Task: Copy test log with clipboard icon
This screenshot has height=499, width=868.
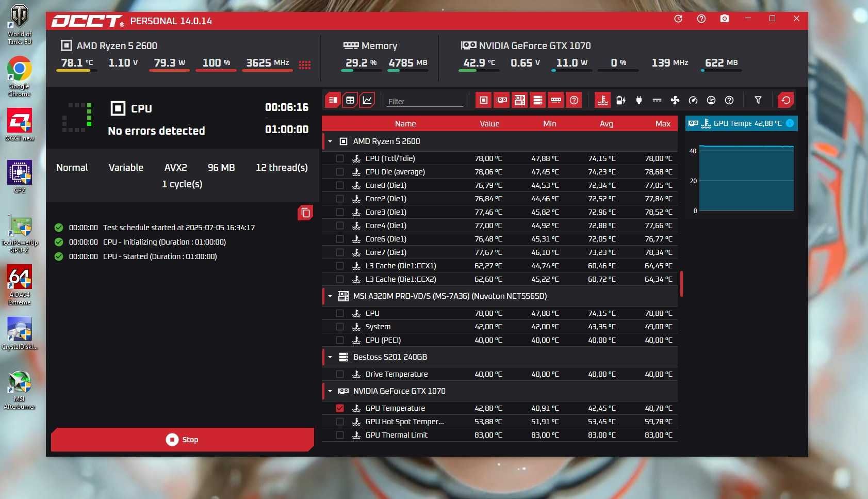Action: click(305, 213)
